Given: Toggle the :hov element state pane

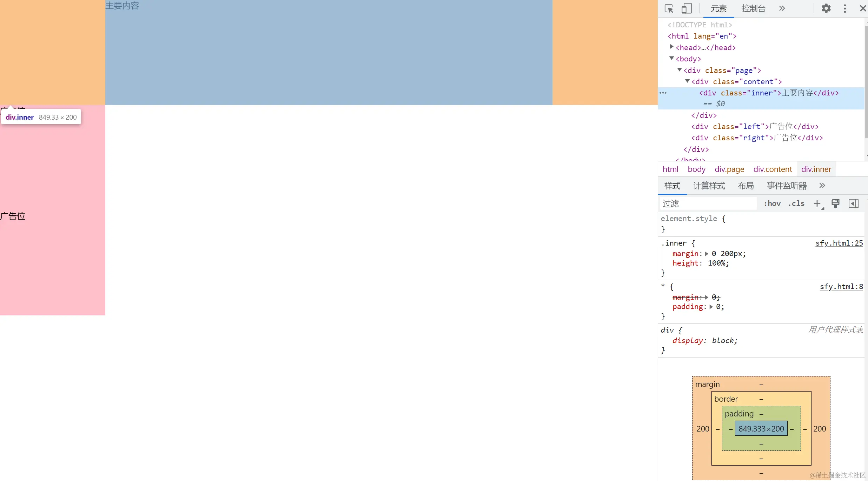Looking at the screenshot, I should [x=772, y=203].
